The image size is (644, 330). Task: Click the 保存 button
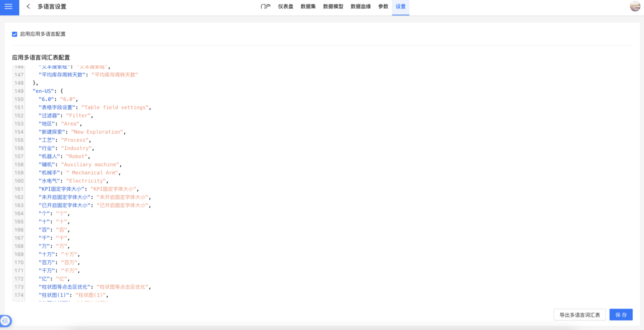pos(621,315)
